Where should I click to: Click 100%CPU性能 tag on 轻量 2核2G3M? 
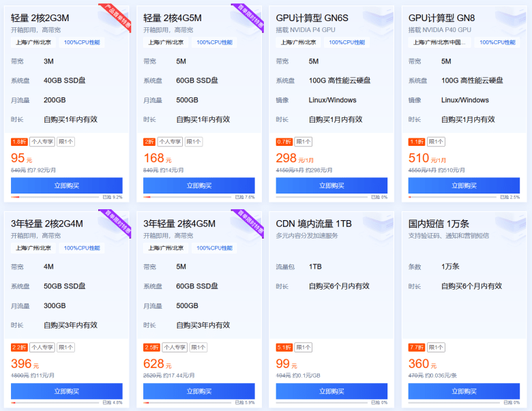click(82, 42)
